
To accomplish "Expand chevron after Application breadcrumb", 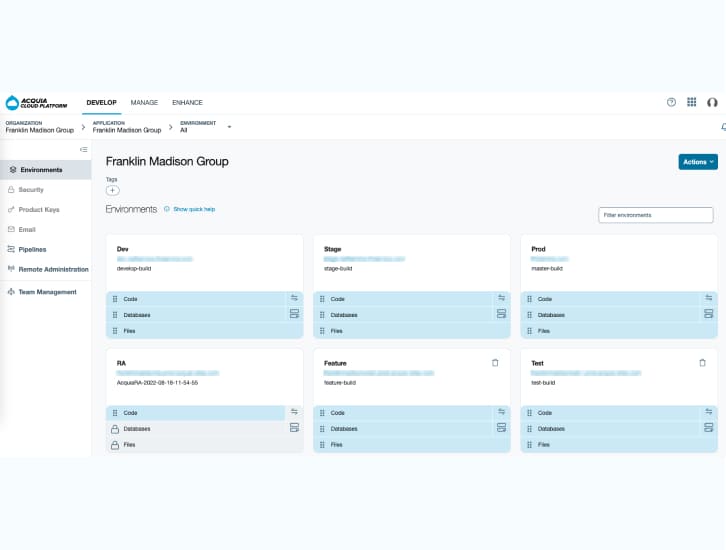I will [x=170, y=126].
